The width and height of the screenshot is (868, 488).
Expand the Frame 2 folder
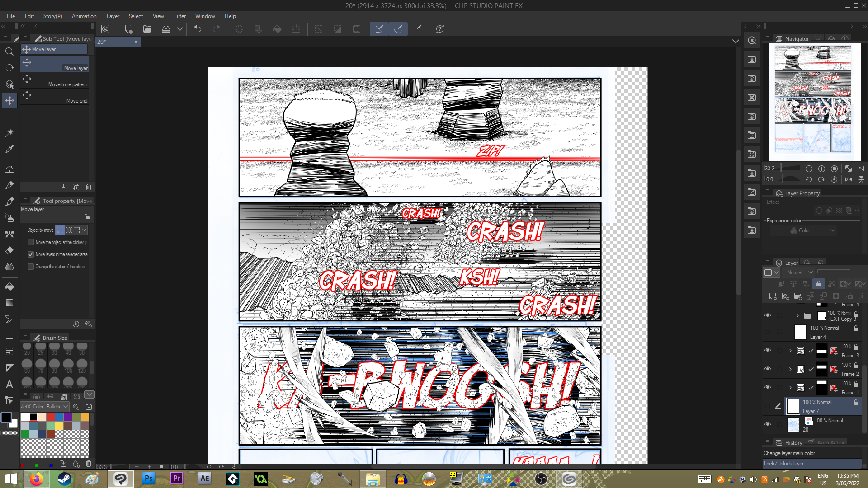click(790, 369)
